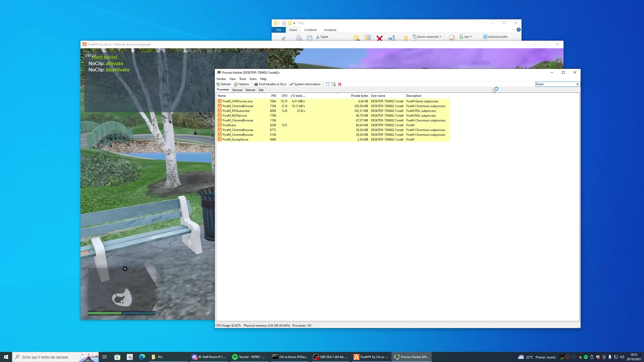Expand the Nuovo elemento dropdown
Image resolution: width=644 pixels, height=362 pixels.
click(x=440, y=37)
